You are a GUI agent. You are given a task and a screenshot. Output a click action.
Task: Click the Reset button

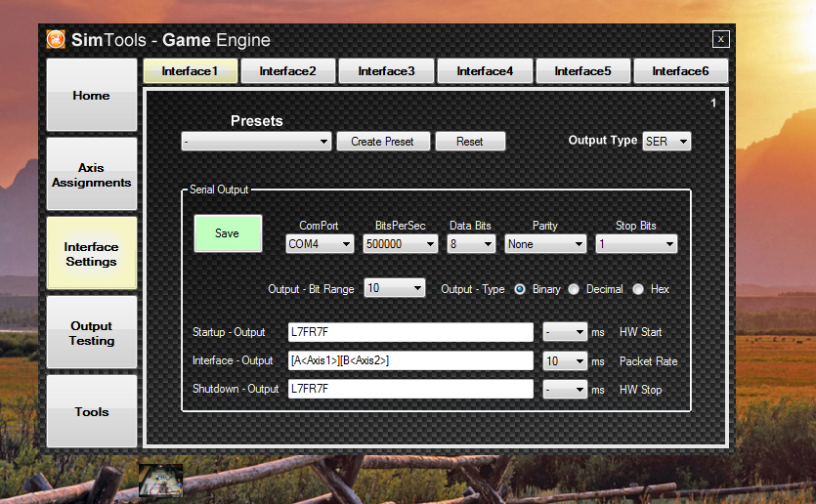click(x=470, y=142)
